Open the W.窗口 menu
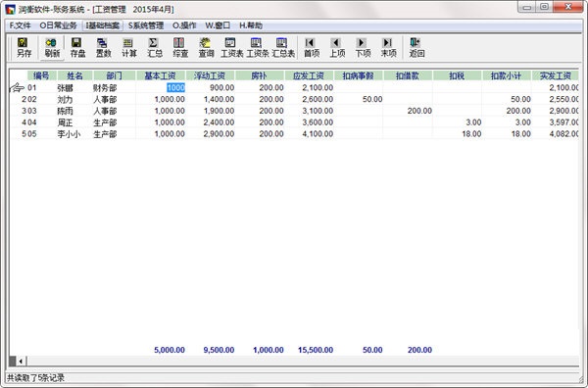The width and height of the screenshot is (588, 388). [218, 25]
